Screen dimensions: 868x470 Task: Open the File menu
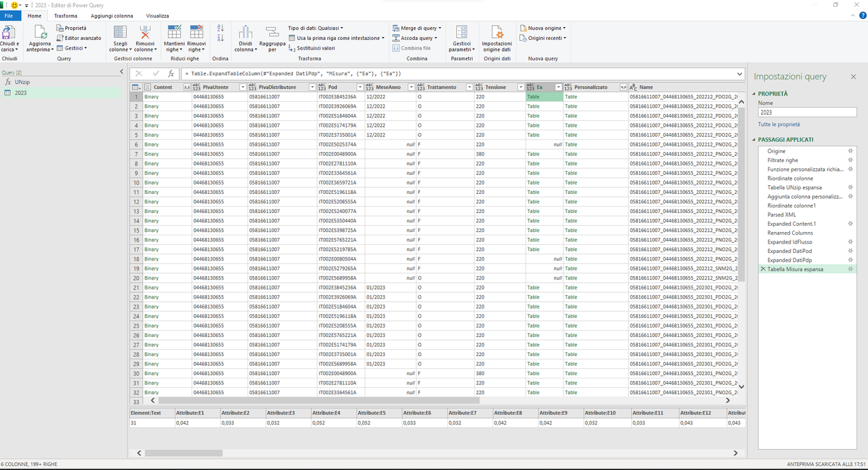[11, 16]
